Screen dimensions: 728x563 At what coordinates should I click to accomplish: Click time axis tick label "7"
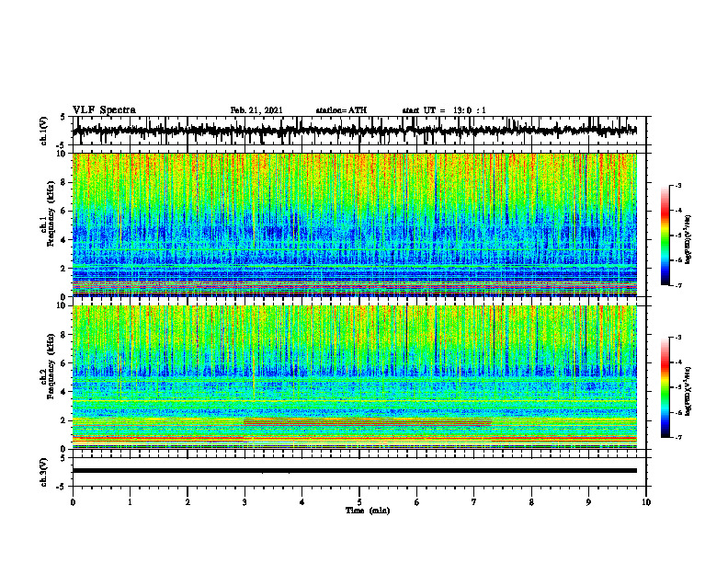point(474,502)
